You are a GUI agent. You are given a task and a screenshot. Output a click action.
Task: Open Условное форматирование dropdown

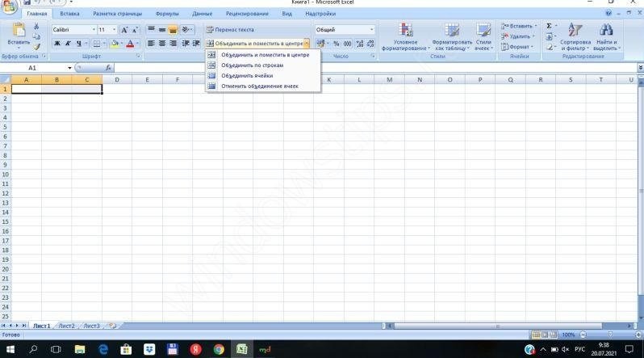(405, 37)
